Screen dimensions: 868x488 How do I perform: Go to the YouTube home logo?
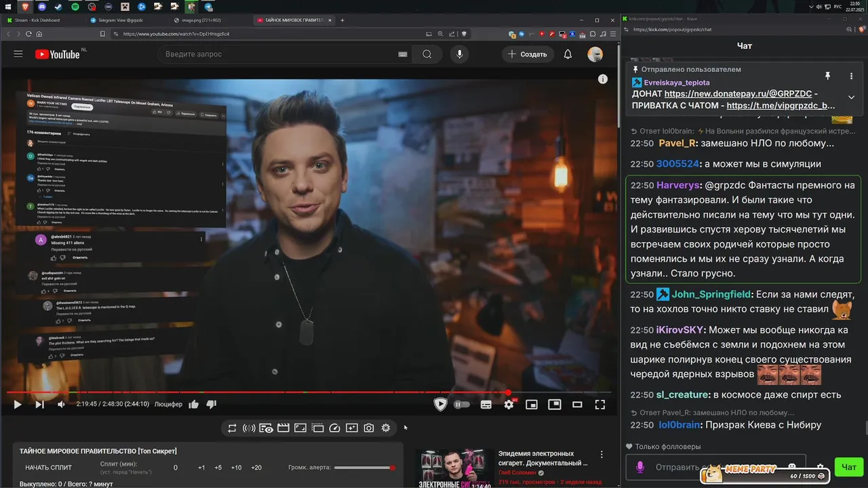(x=58, y=54)
